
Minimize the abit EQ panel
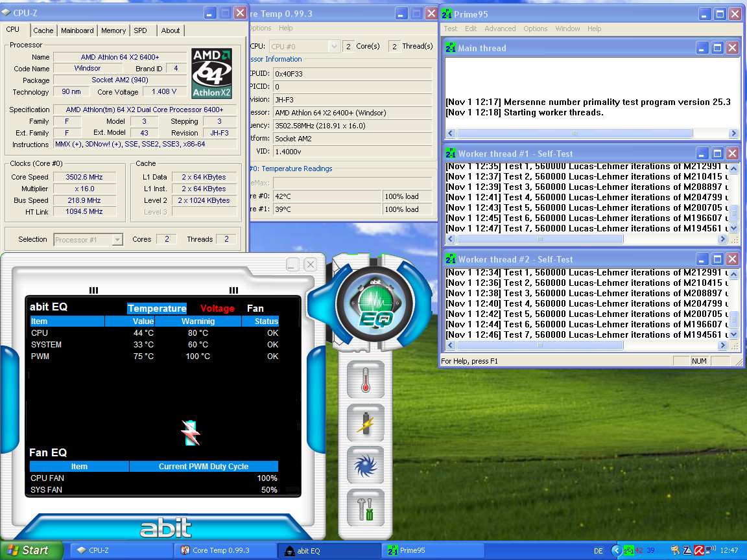click(292, 264)
